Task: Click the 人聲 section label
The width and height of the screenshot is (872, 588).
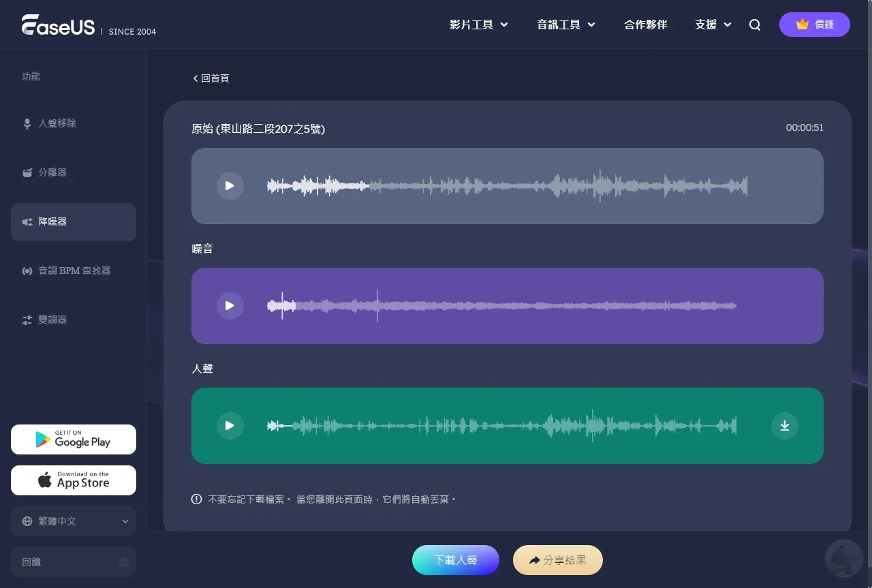Action: 202,369
